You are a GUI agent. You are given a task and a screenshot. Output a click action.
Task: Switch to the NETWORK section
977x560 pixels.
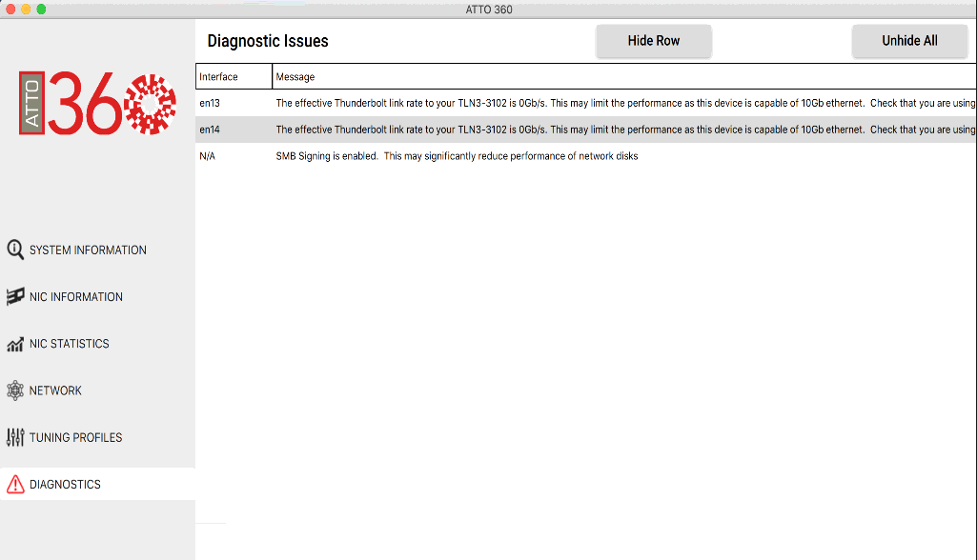(55, 390)
